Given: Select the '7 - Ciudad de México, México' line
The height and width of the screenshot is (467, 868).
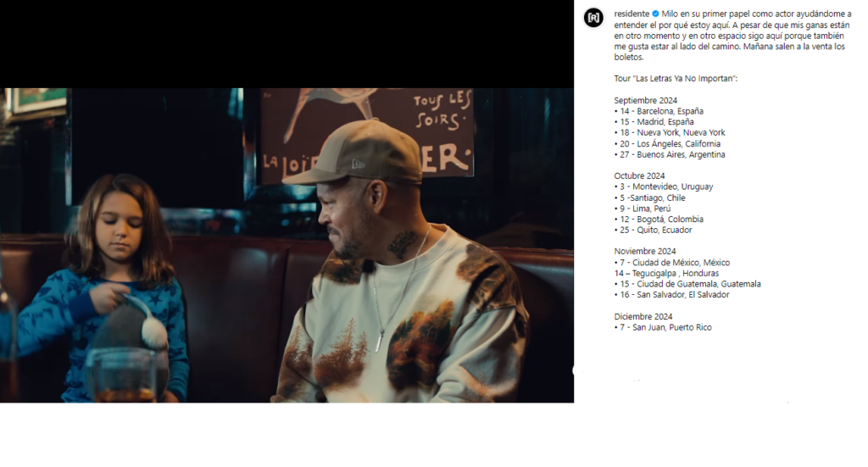Looking at the screenshot, I should click(x=672, y=262).
